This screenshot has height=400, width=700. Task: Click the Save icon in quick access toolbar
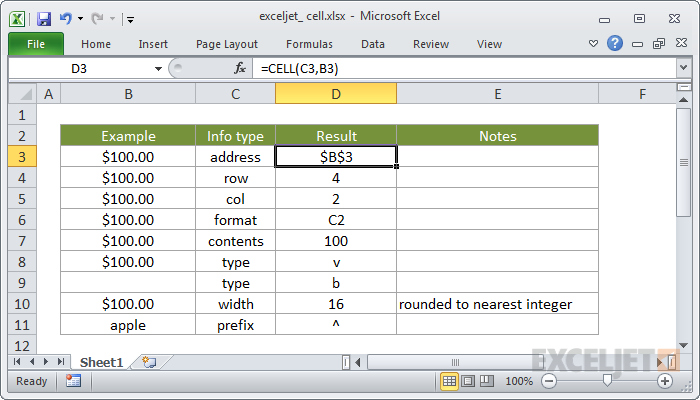pos(44,19)
